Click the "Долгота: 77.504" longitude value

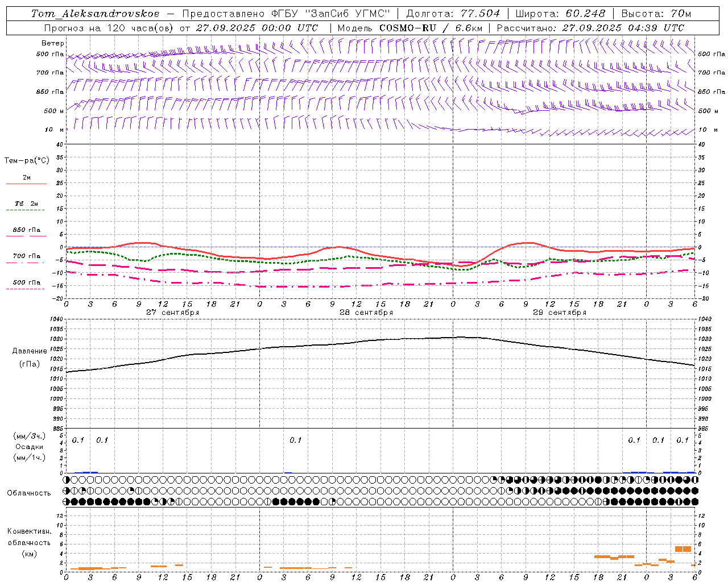coord(453,14)
